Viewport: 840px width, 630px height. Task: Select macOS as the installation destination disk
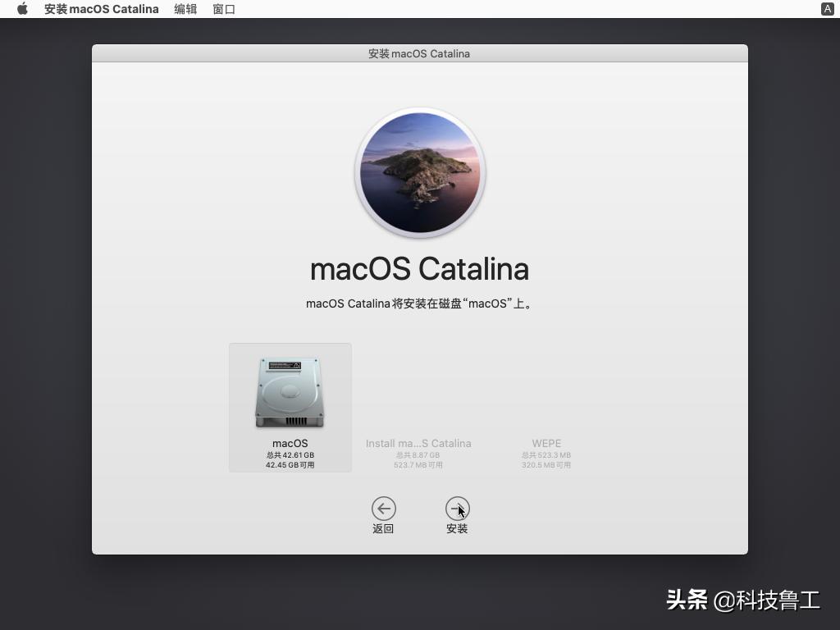tap(290, 408)
